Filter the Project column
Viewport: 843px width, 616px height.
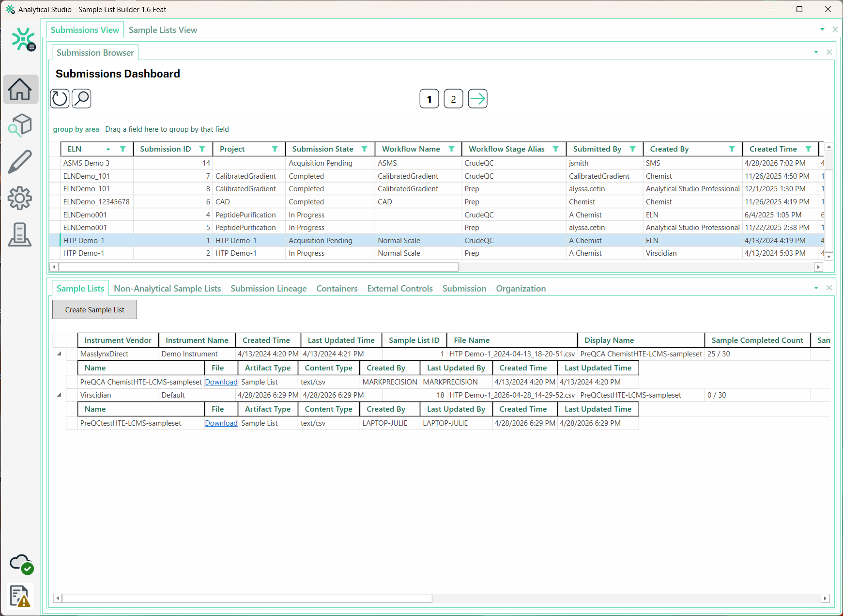pyautogui.click(x=275, y=149)
